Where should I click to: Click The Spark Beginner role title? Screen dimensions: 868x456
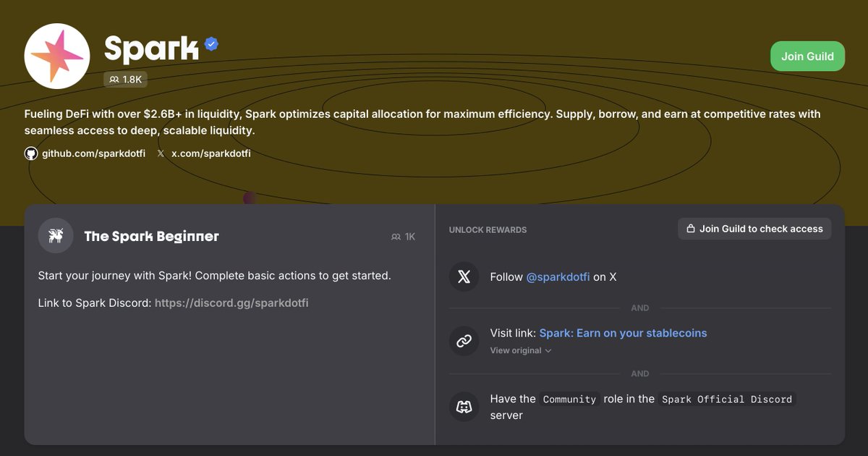[x=151, y=236]
